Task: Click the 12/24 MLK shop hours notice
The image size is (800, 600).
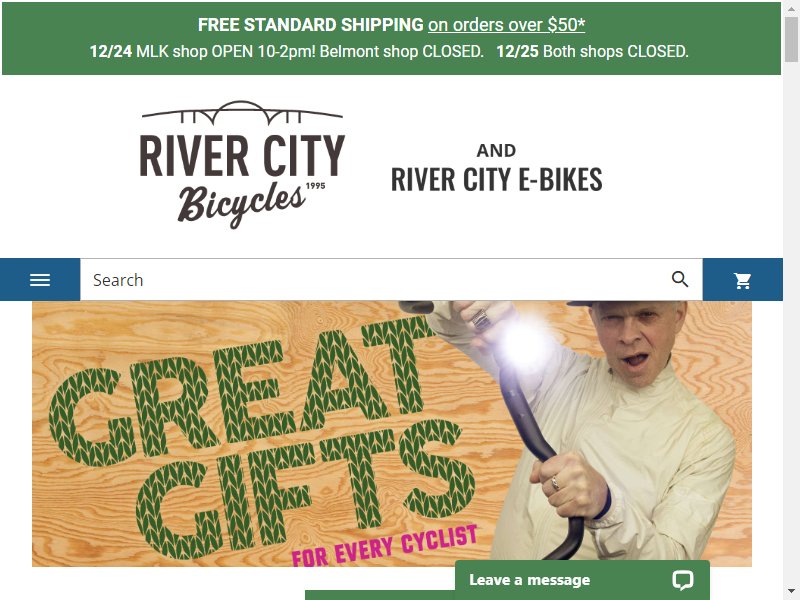Action: [286, 52]
